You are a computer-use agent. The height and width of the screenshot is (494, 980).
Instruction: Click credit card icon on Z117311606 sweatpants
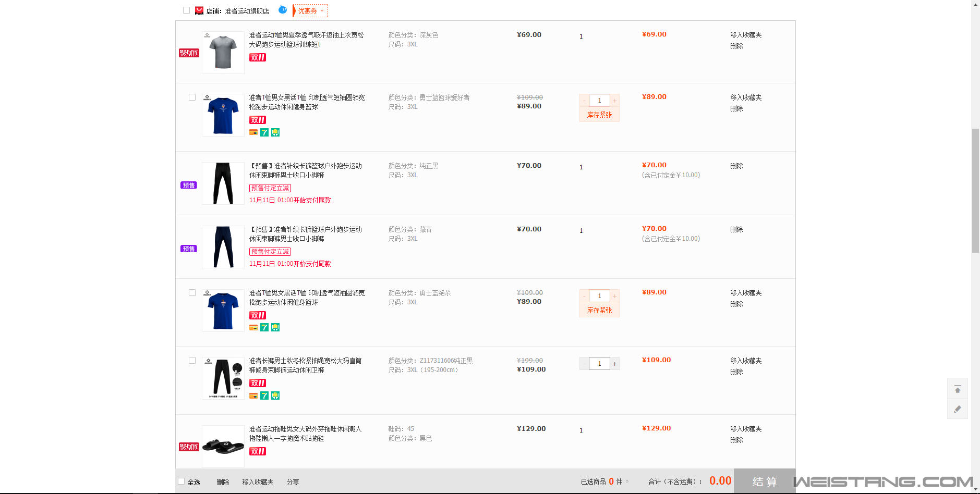click(x=253, y=396)
